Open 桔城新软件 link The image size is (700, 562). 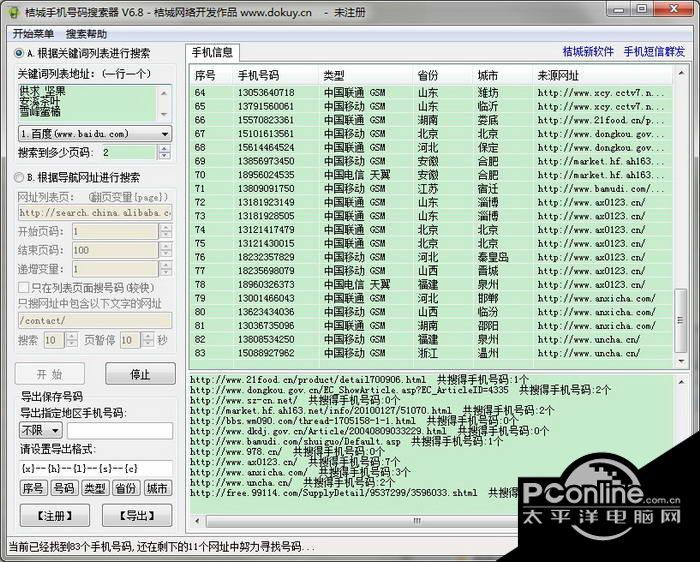pos(588,52)
